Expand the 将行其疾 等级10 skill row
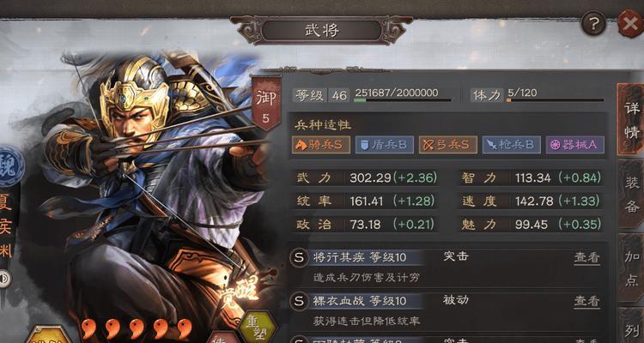644x343 pixels. click(447, 267)
